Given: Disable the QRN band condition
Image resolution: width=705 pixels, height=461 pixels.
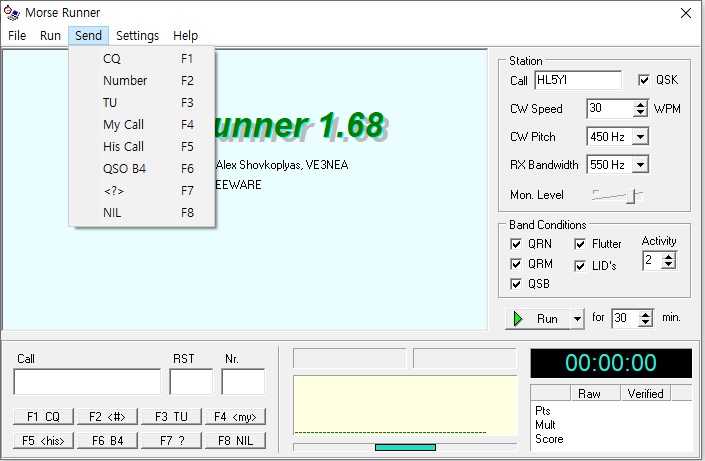Looking at the screenshot, I should (516, 244).
